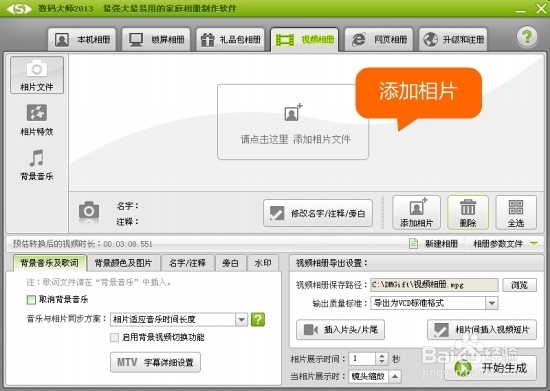The image size is (550, 391).
Task: Open the 输出质量标准 dropdown
Action: coord(434,303)
